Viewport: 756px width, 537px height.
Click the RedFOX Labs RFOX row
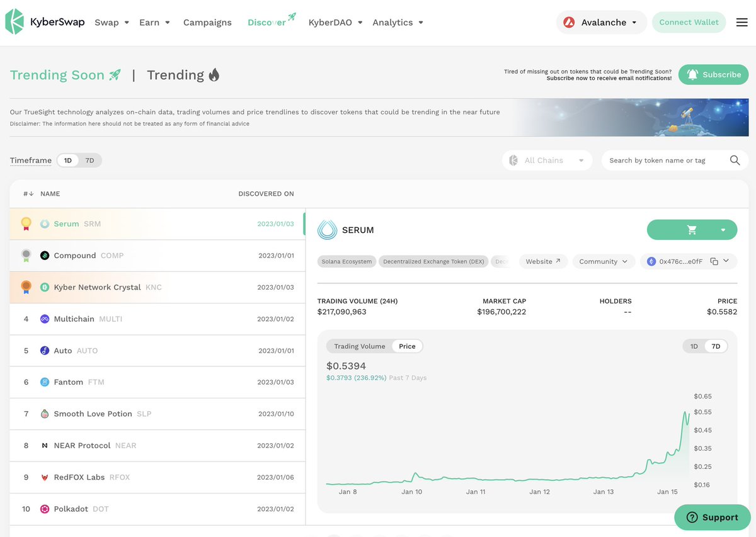point(157,477)
